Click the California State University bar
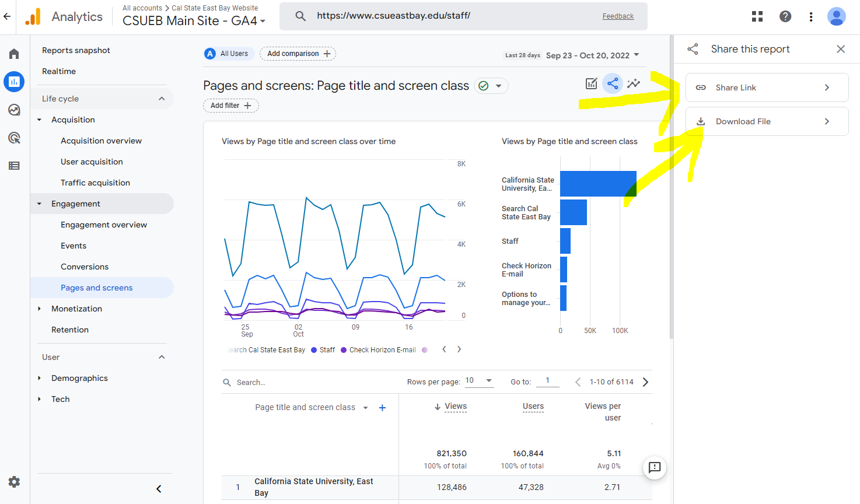Screen dimensions: 860x504 pos(598,184)
